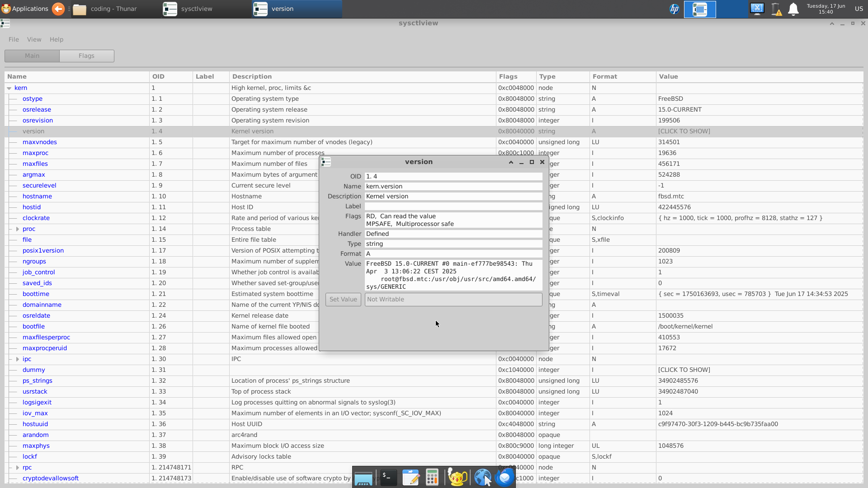The height and width of the screenshot is (488, 868).
Task: Select the maxvnodes row
Action: [x=434, y=142]
